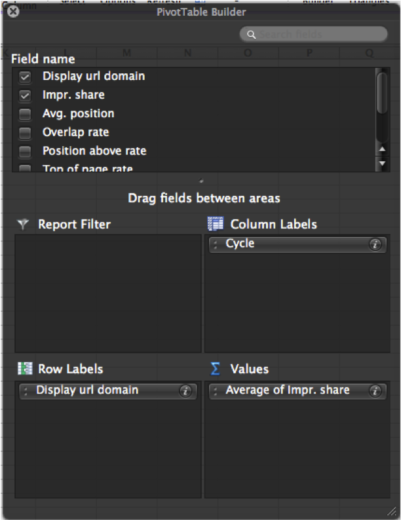The image size is (401, 520).
Task: Click the Column Labels table icon
Action: click(215, 224)
